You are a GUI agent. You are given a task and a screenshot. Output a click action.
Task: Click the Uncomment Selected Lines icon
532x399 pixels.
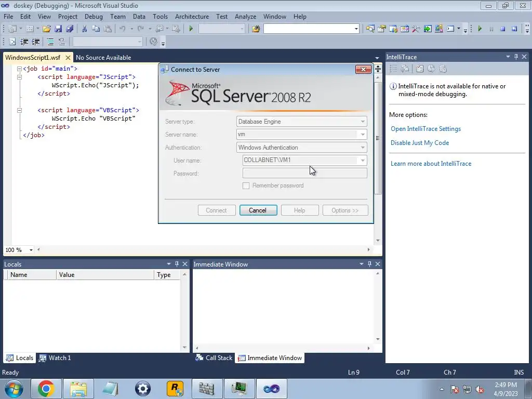62,42
